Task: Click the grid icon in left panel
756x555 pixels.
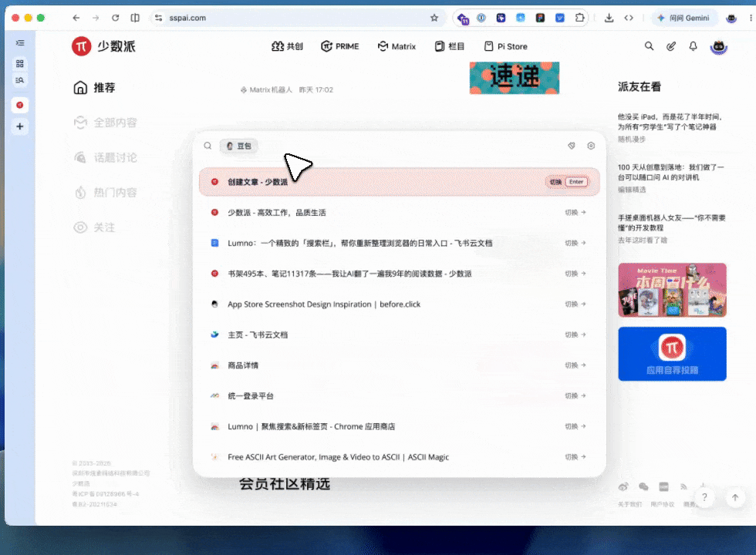Action: [20, 63]
